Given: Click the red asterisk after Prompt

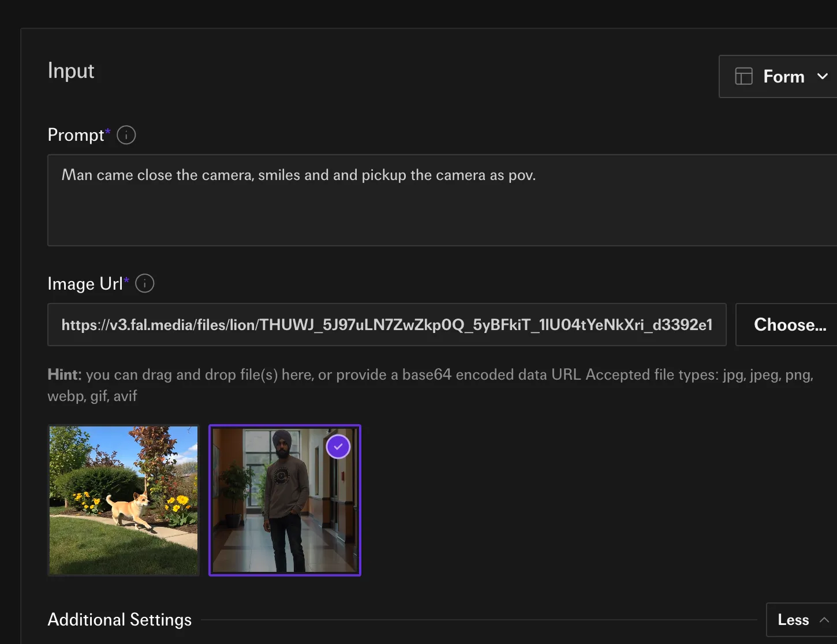Looking at the screenshot, I should coord(108,132).
